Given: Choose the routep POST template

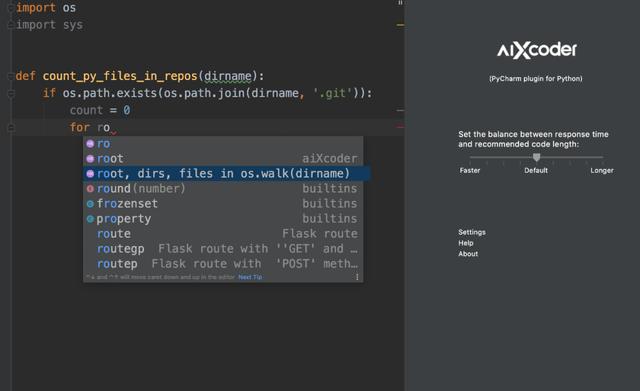Looking at the screenshot, I should pos(223,264).
